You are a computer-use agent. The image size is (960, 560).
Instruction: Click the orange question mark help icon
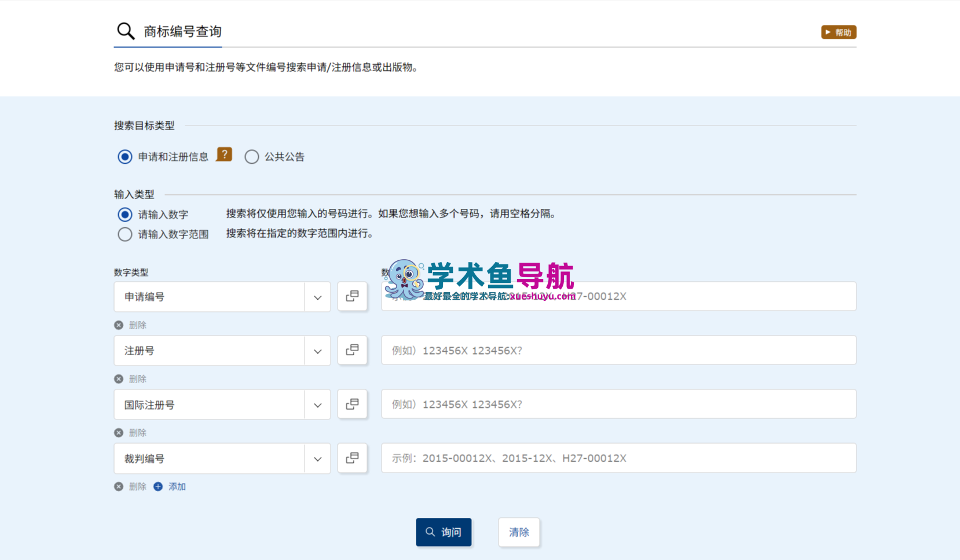224,154
